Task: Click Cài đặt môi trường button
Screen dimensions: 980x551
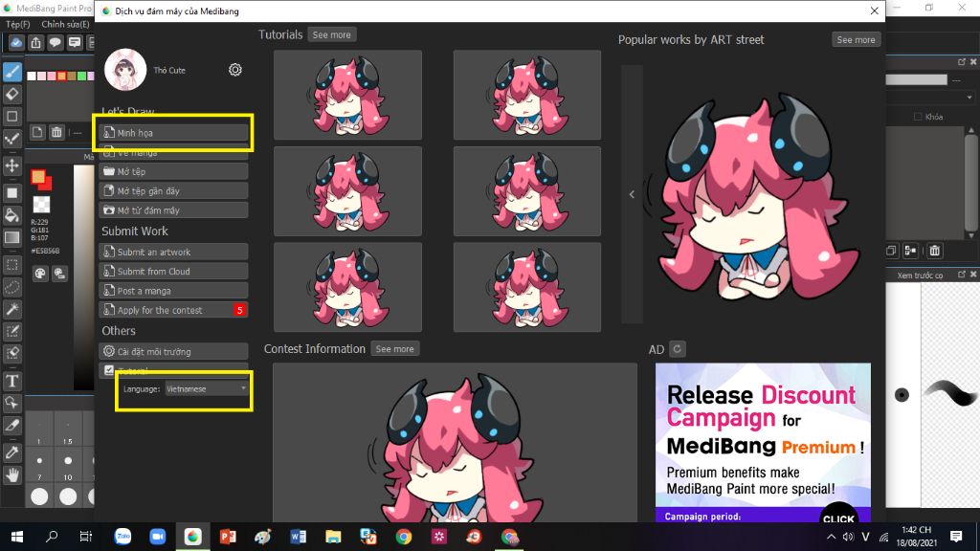Action: point(174,351)
